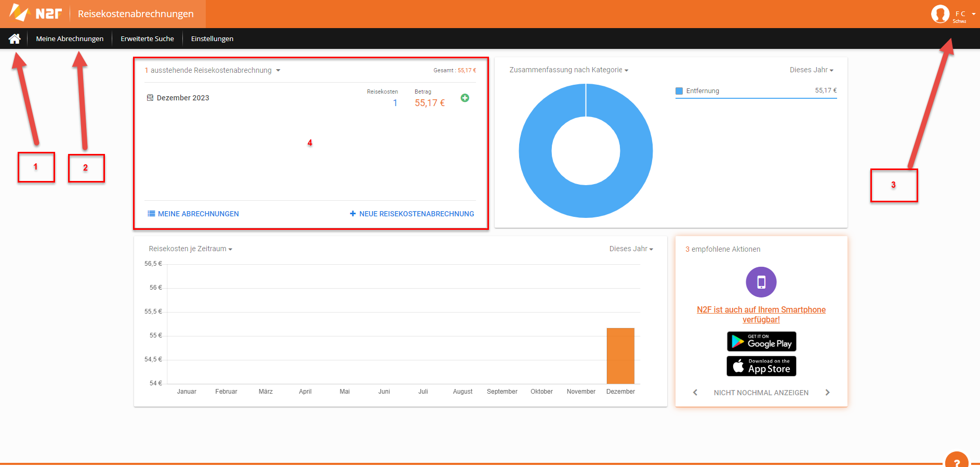Click the home icon in navigation bar
Image resolution: width=980 pixels, height=467 pixels.
point(15,38)
